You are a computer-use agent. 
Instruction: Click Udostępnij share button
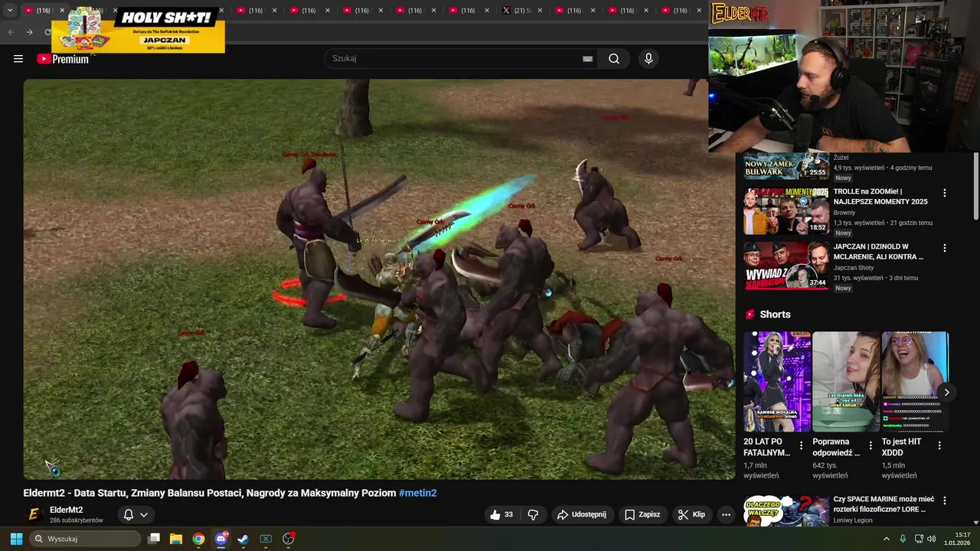click(x=582, y=514)
